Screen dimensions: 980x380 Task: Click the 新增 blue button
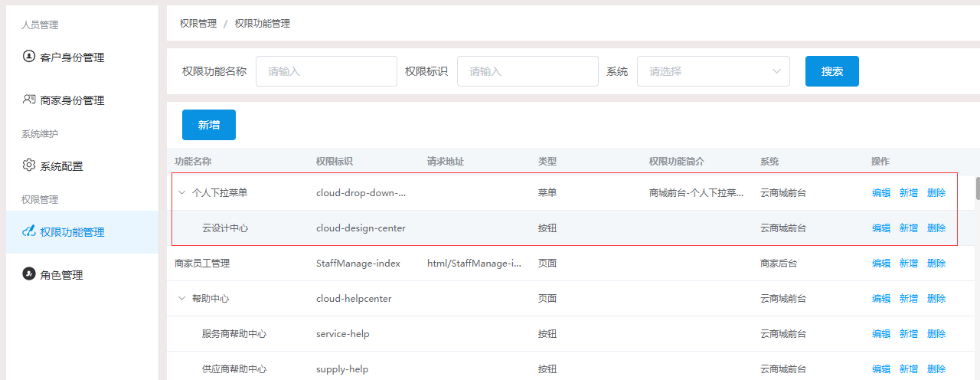click(x=209, y=125)
